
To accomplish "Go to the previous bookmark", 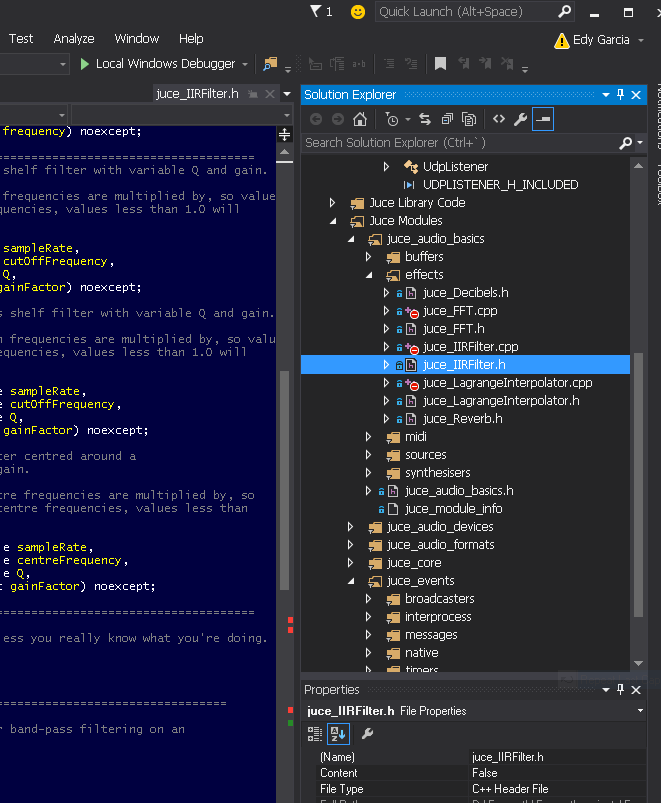I will 463,64.
